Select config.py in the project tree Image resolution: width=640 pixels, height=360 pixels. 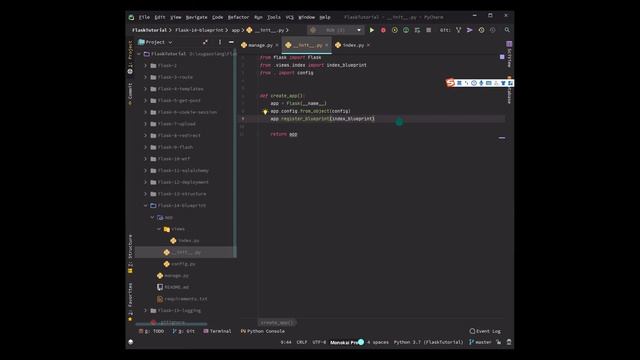[x=183, y=264]
